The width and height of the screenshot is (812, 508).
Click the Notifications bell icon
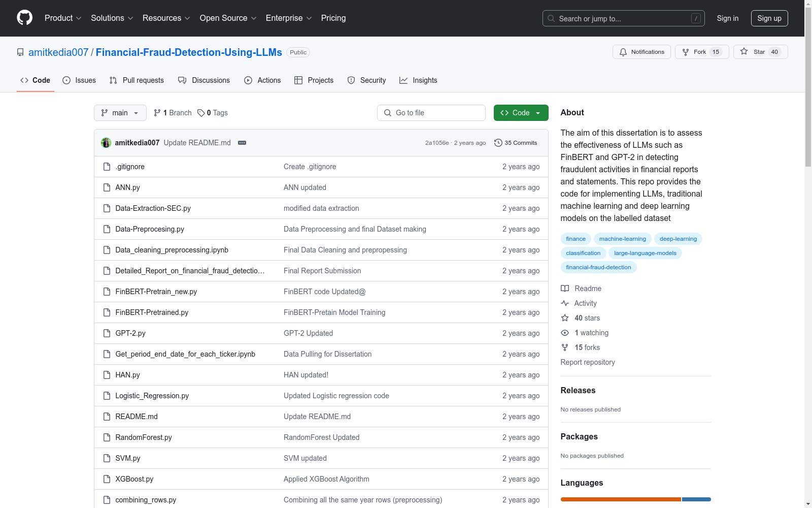pyautogui.click(x=623, y=52)
